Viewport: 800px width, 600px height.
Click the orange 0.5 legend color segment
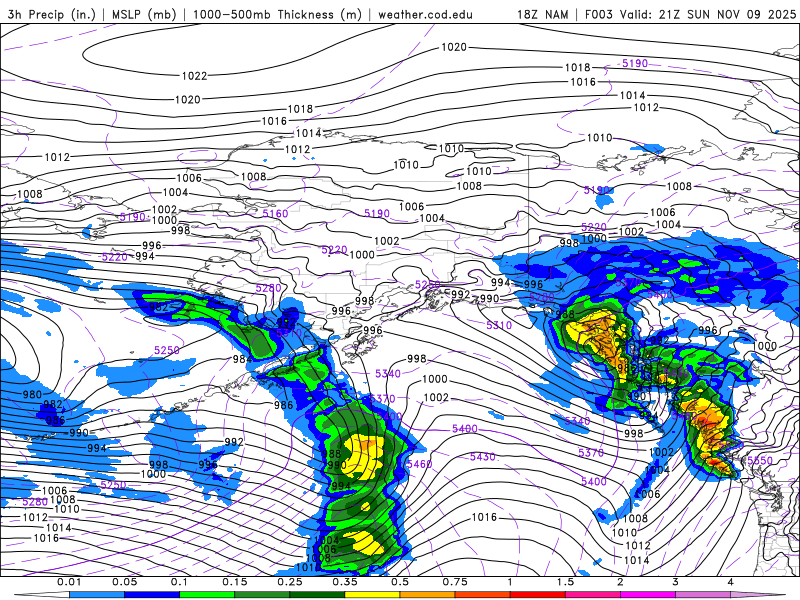[x=428, y=595]
